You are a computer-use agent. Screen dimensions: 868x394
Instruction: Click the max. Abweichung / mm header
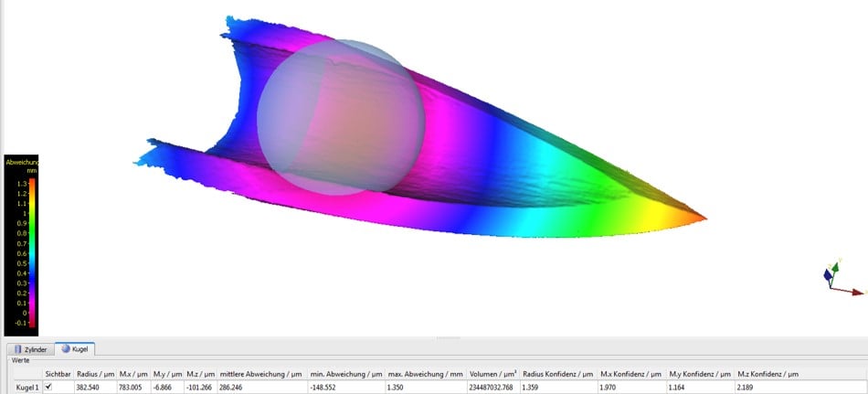(x=427, y=374)
